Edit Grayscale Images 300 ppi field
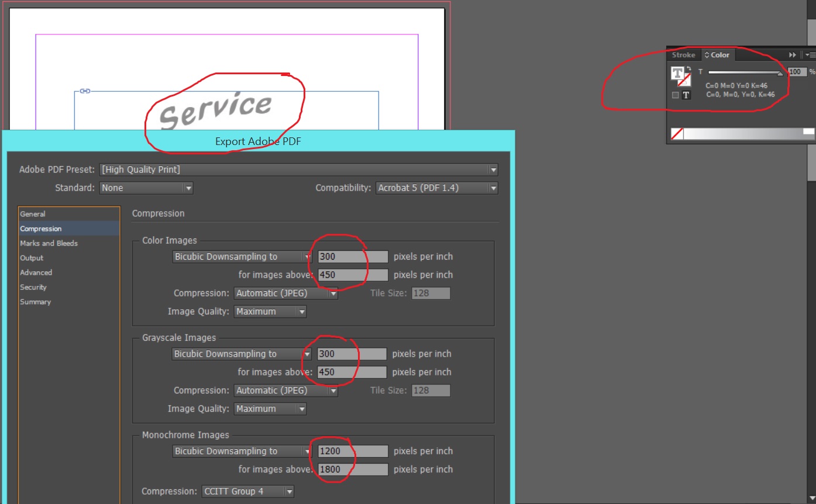Image resolution: width=816 pixels, height=504 pixels. click(x=352, y=354)
